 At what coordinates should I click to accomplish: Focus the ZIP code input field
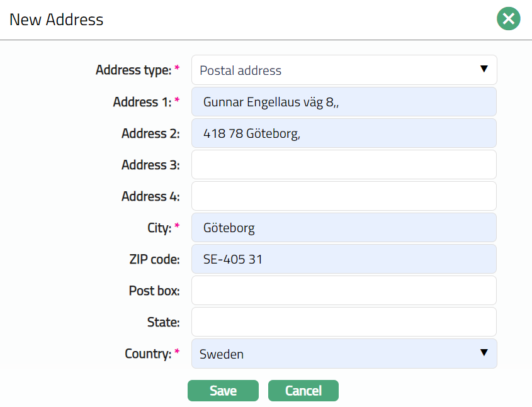[344, 259]
